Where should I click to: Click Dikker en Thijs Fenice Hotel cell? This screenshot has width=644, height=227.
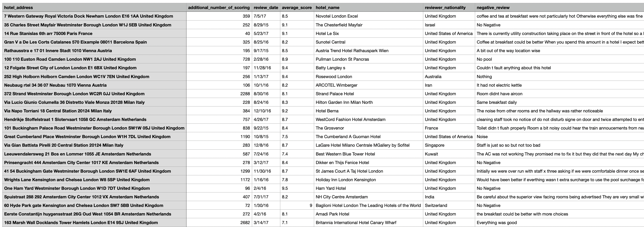tap(368, 162)
